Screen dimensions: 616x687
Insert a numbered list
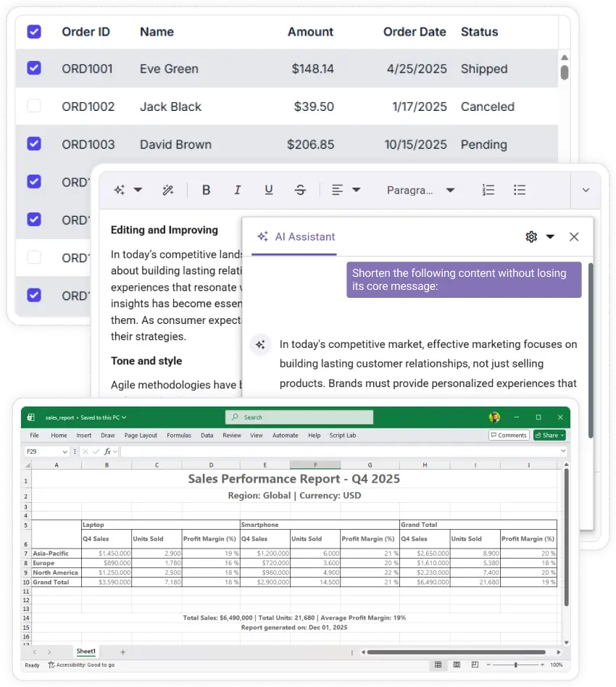[x=488, y=190]
